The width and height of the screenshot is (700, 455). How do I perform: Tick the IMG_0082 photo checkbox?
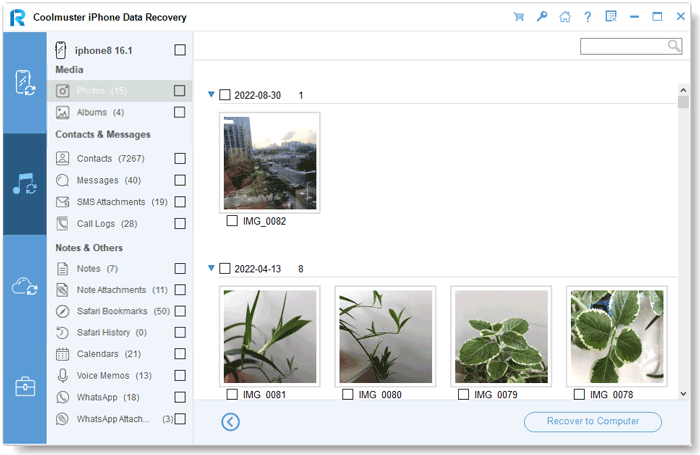[x=232, y=221]
